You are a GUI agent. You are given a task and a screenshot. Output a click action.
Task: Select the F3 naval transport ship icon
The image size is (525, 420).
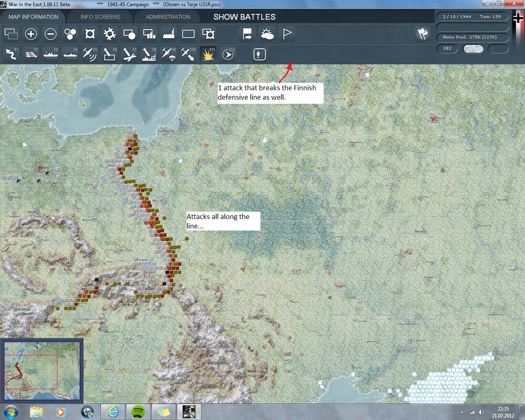pos(50,54)
